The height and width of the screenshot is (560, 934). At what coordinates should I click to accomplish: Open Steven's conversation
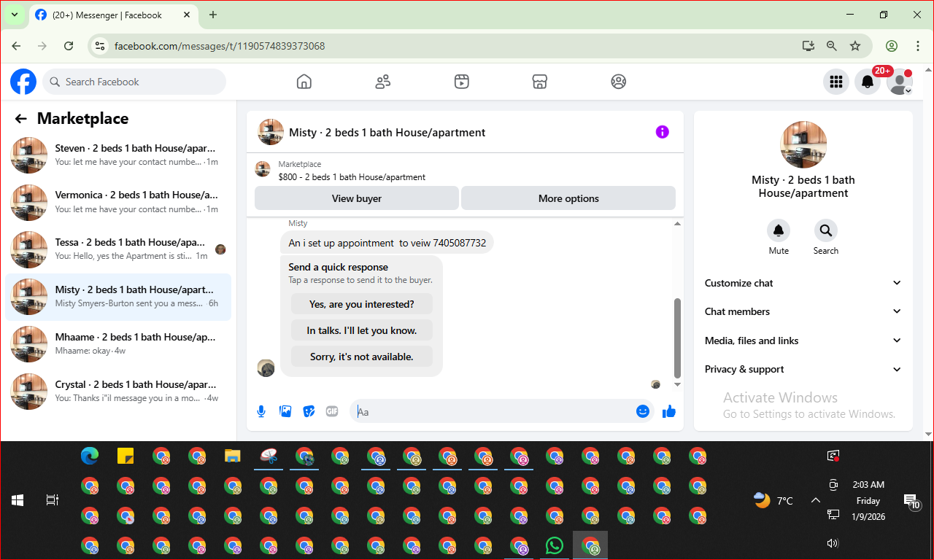click(x=118, y=155)
